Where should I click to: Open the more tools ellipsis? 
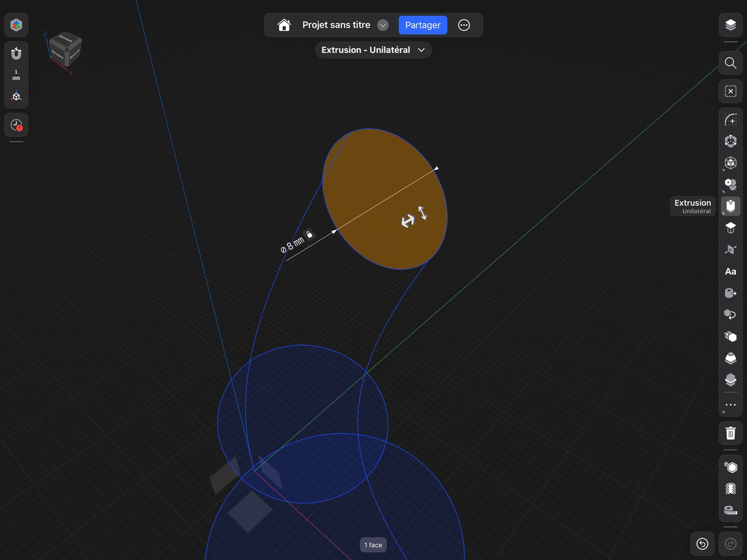click(730, 405)
